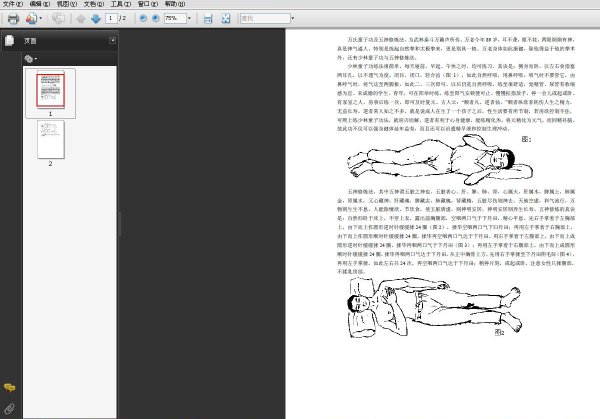Fit one full page with expand-arrows icon
Screen dimensions: 600x419
pos(226,18)
